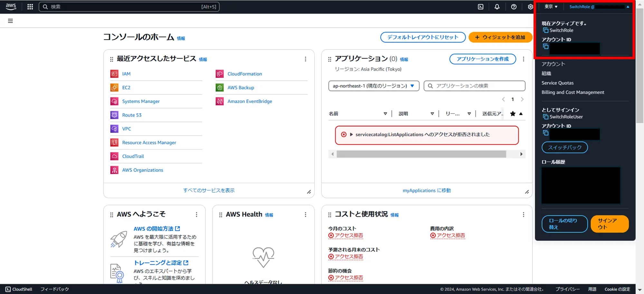The width and height of the screenshot is (644, 294).
Task: Open the help question mark icon
Action: [x=514, y=7]
